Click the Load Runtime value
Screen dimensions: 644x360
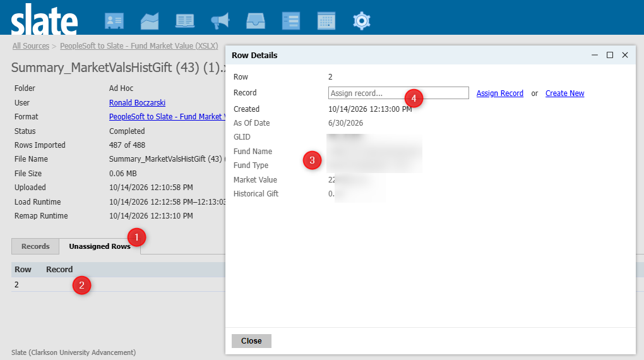click(167, 201)
